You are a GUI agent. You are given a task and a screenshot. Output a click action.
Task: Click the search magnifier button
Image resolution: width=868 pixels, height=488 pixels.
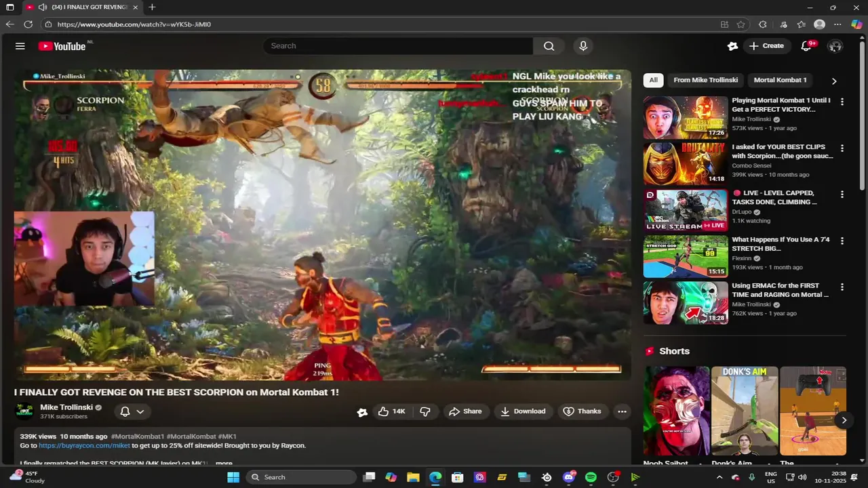(549, 46)
